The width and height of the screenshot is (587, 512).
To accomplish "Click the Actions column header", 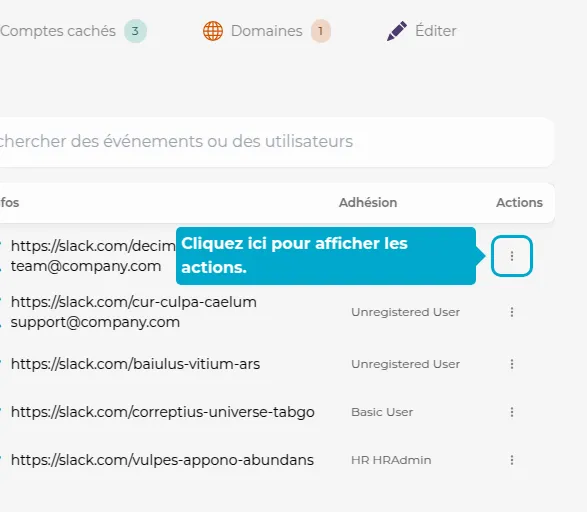I will (x=519, y=202).
